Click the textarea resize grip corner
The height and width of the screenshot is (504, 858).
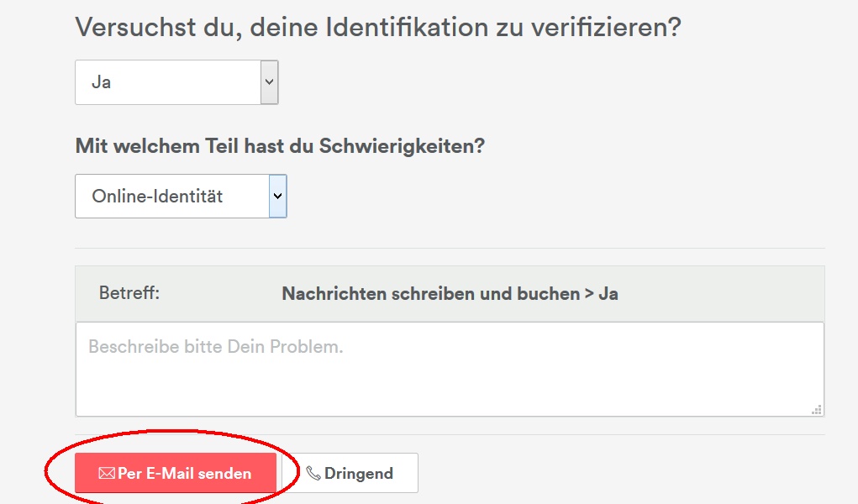[816, 410]
